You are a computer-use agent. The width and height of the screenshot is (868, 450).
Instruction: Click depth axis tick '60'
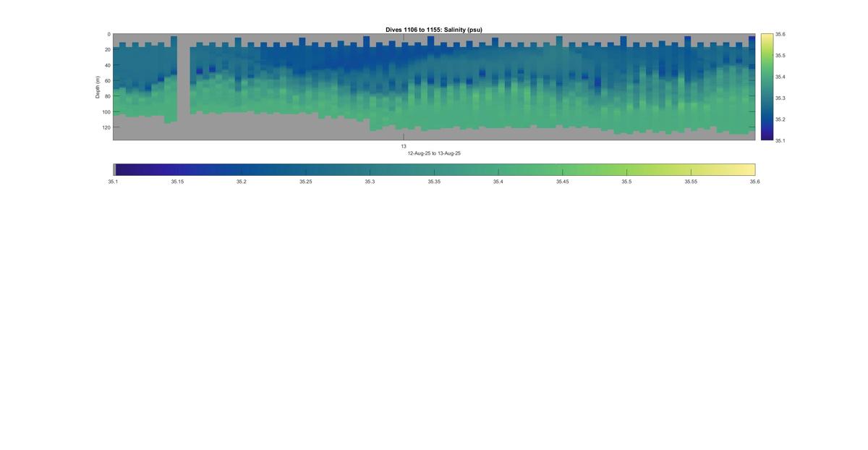click(107, 81)
